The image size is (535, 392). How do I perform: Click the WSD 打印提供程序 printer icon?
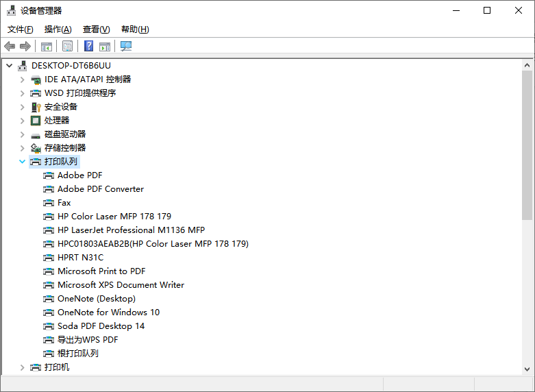[36, 93]
